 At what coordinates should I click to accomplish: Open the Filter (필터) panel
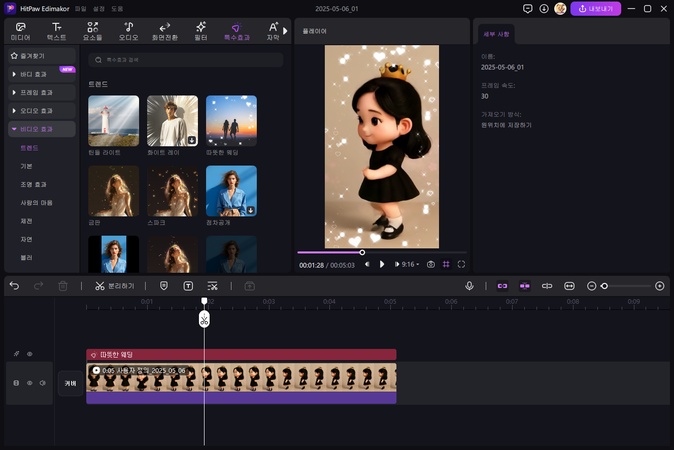[x=201, y=31]
